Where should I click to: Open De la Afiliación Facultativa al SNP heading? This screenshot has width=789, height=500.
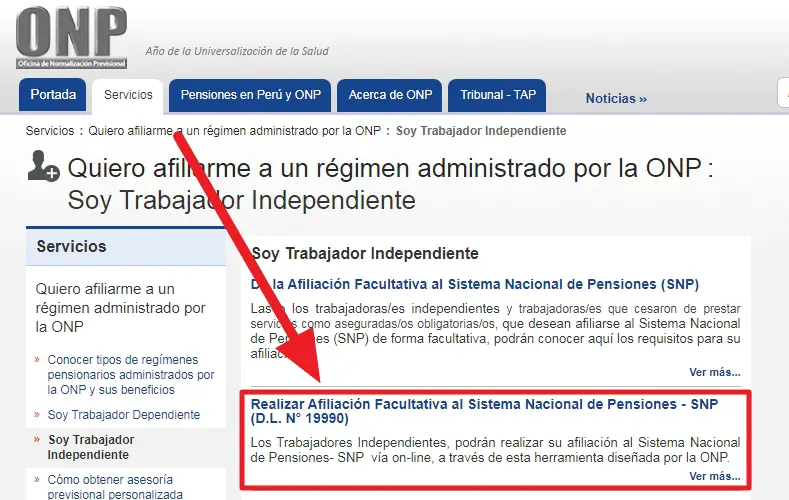point(475,284)
